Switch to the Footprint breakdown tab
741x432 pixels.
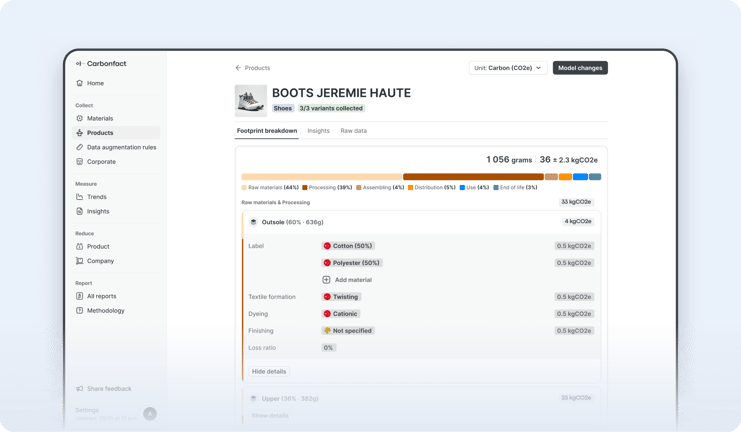(x=267, y=131)
